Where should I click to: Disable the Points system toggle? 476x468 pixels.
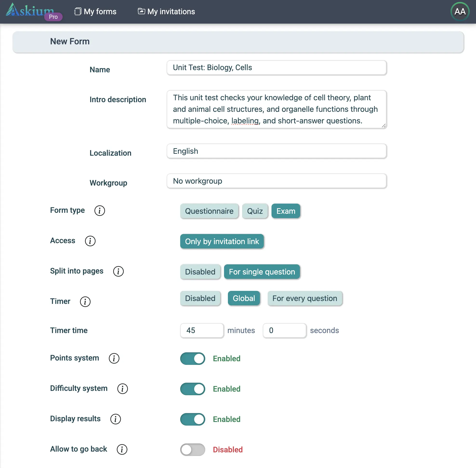pyautogui.click(x=192, y=358)
